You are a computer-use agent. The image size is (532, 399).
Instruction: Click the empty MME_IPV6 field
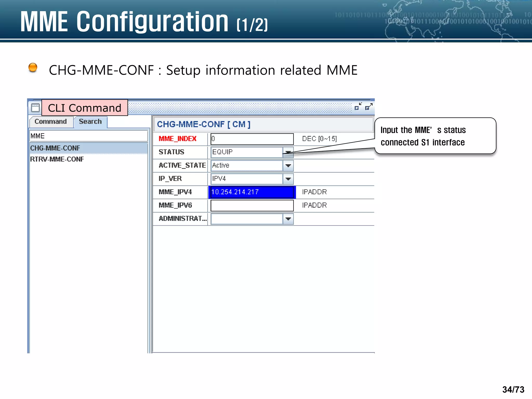point(252,205)
